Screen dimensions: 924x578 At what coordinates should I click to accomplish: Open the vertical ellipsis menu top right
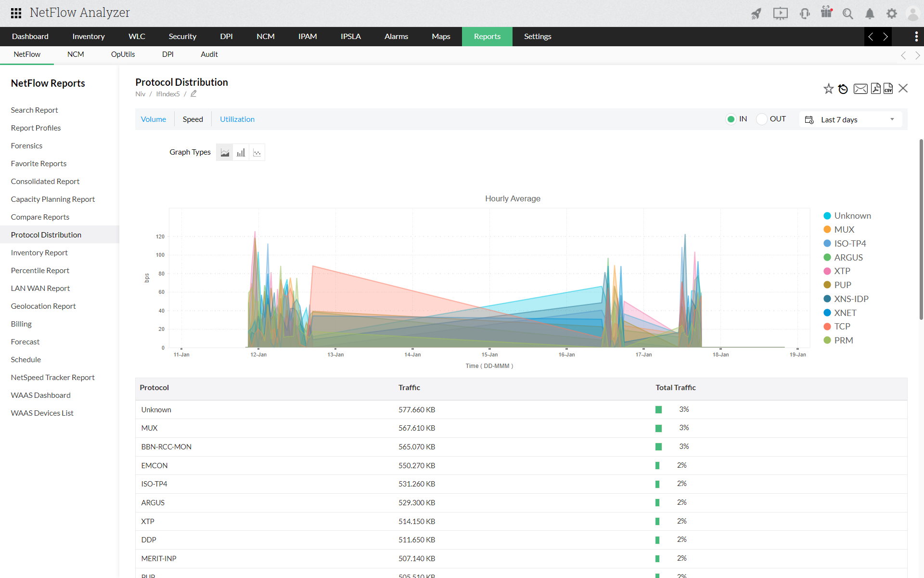[917, 37]
